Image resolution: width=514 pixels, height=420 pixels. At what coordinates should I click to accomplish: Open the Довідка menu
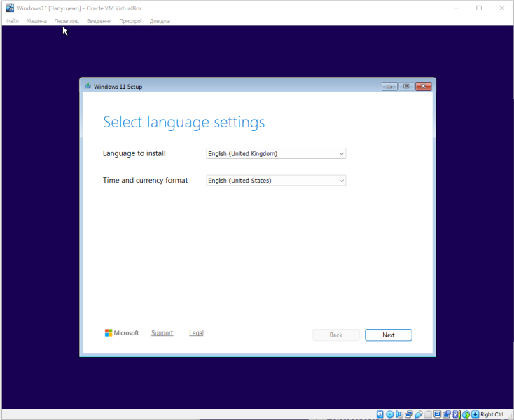(160, 21)
